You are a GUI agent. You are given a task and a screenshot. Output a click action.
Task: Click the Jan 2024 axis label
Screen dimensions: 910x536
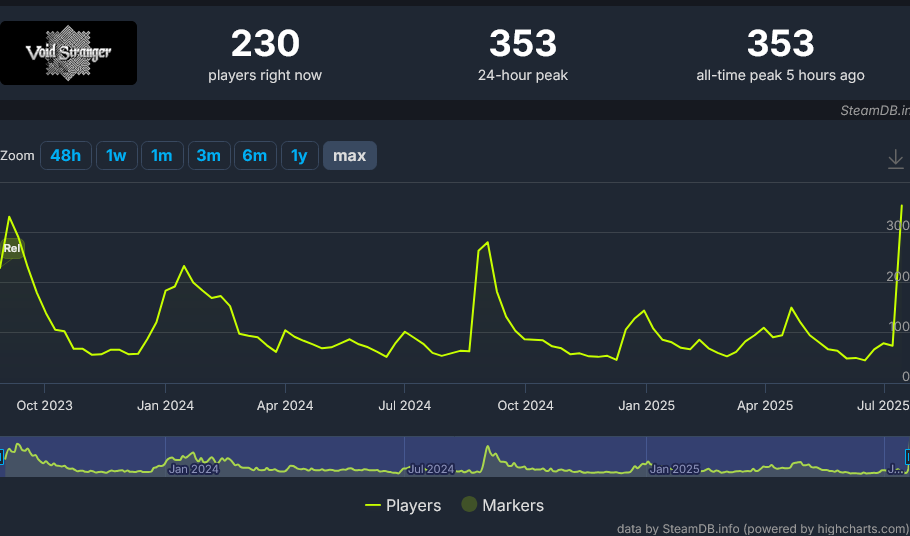click(x=165, y=405)
